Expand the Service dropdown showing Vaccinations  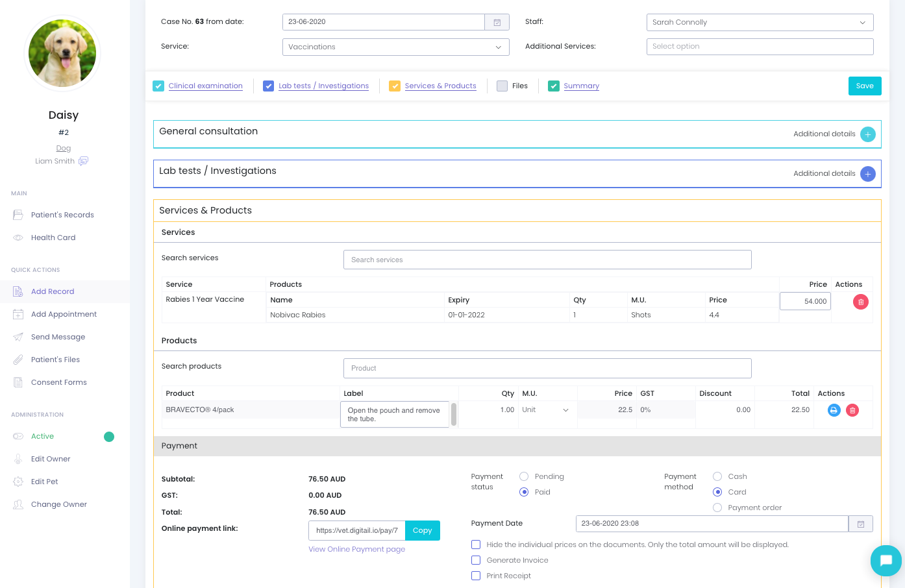click(395, 47)
